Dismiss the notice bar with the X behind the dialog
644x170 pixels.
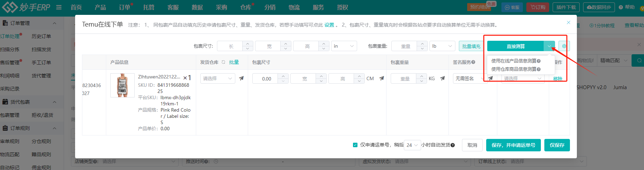click(x=639, y=45)
